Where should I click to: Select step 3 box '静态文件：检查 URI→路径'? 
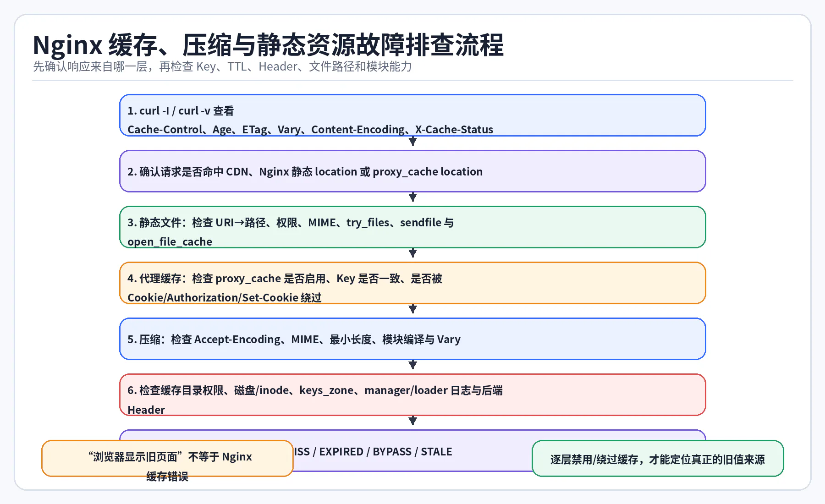point(412,227)
